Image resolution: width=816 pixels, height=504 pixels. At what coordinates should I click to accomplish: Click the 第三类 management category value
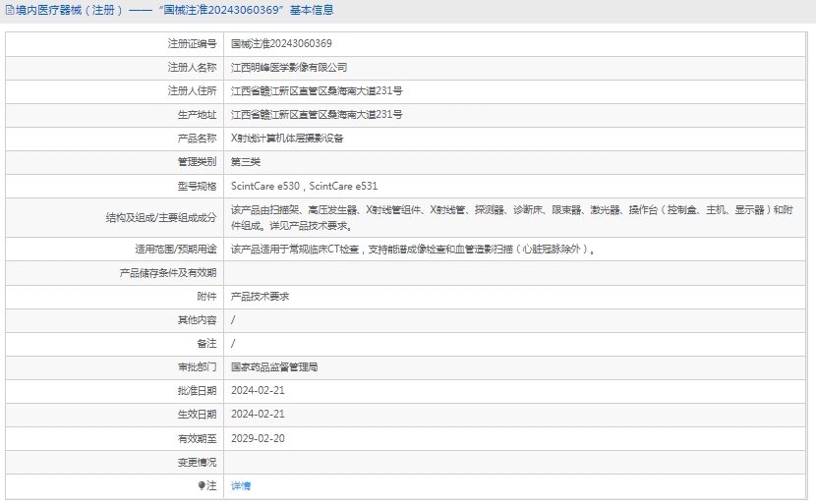pos(246,162)
